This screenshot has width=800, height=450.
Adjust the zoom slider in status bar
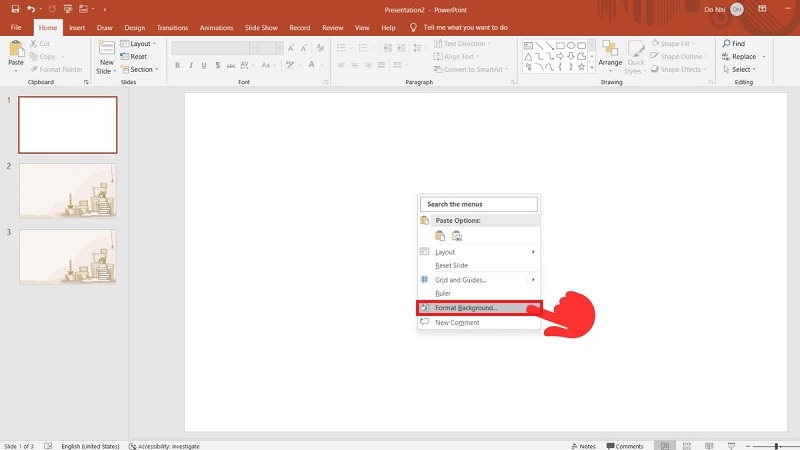click(x=776, y=446)
